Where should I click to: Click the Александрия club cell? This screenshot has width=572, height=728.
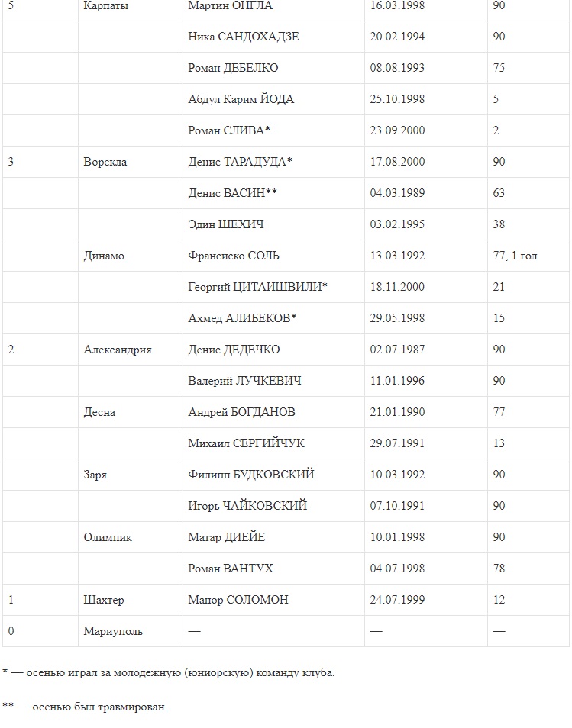point(118,350)
